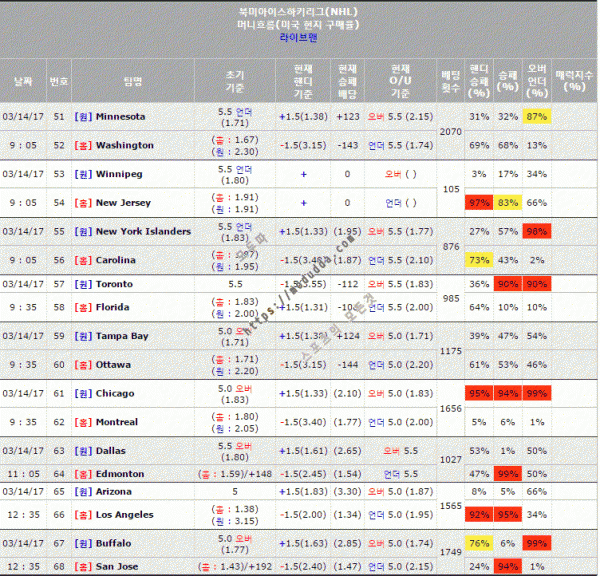Click Islanders' red 98% over/under cell
Screen dimensions: 600x576
[x=537, y=231]
